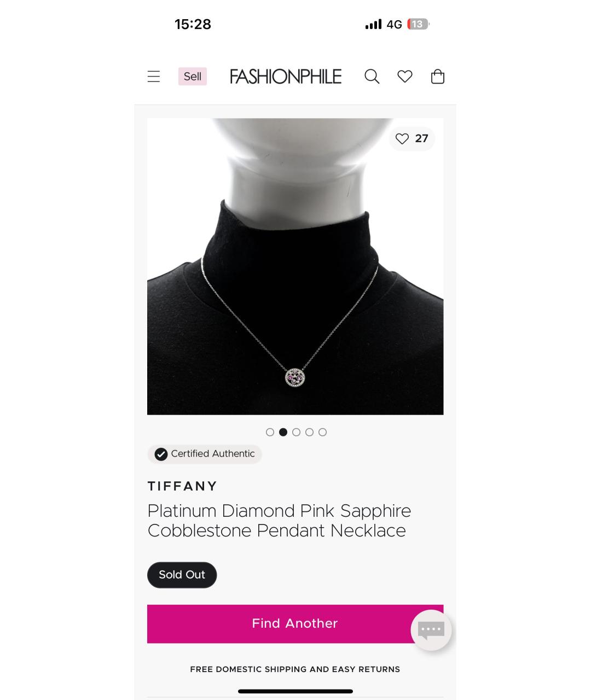Tap the pink Sell button
This screenshot has height=700, width=591.
click(x=193, y=77)
